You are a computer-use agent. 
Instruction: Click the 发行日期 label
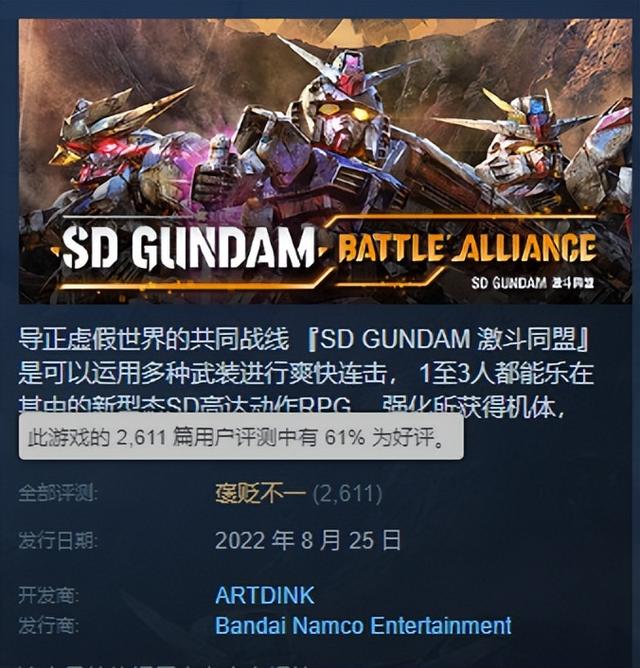pos(58,541)
